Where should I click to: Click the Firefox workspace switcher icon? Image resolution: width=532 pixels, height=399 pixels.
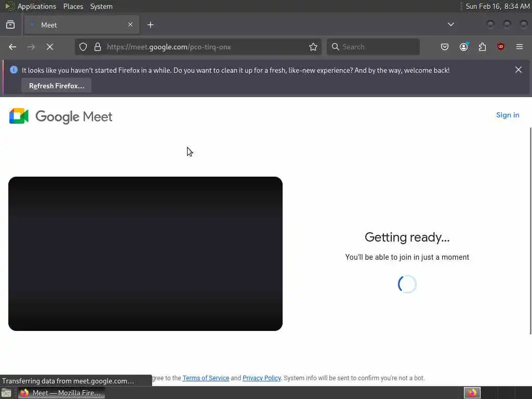coord(472,393)
